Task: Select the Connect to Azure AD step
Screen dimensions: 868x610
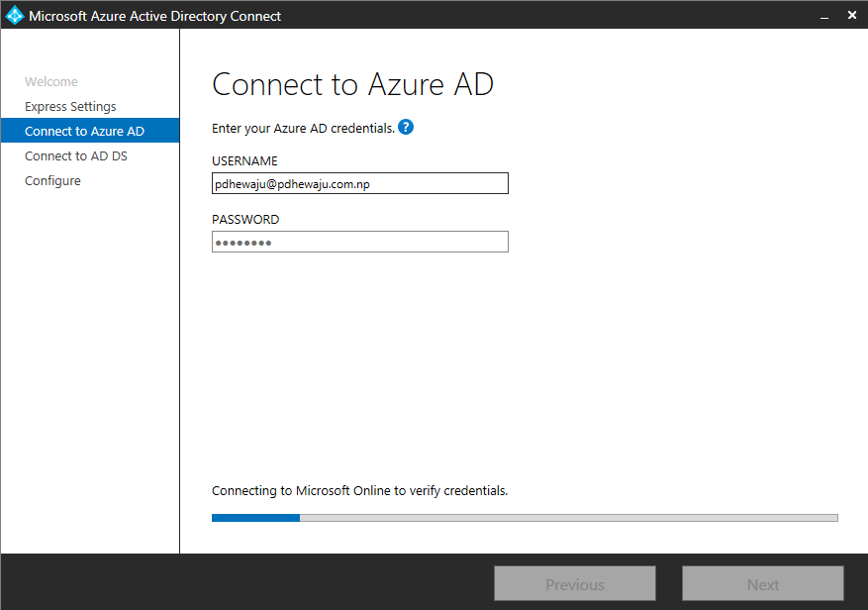Action: click(90, 131)
